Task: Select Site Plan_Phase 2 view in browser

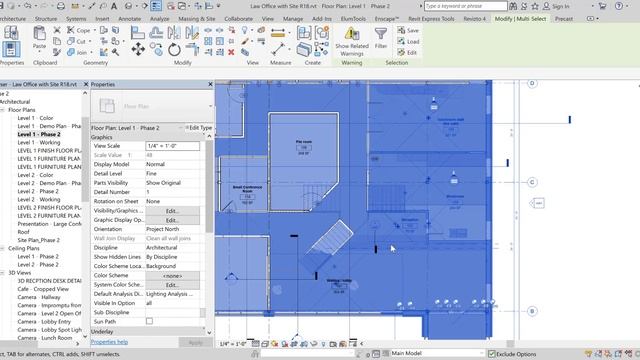Action: (38, 240)
